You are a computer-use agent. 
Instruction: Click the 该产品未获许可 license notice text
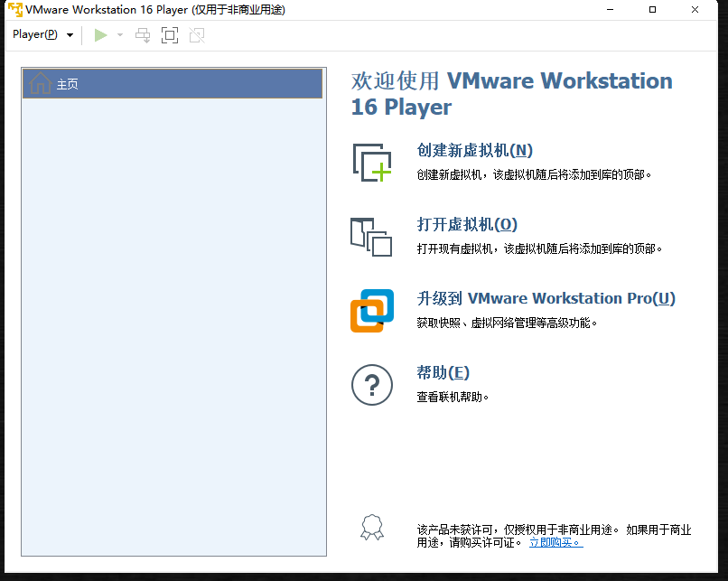click(554, 536)
